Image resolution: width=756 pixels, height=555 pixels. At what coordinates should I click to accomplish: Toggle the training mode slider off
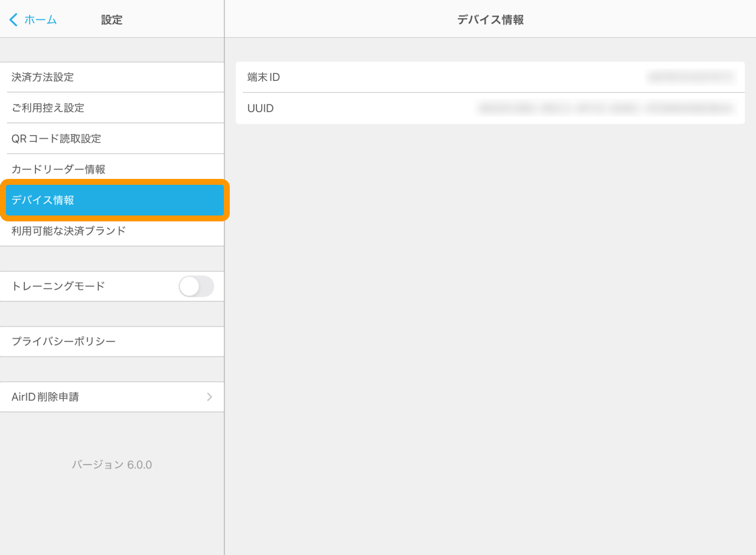[x=196, y=286]
